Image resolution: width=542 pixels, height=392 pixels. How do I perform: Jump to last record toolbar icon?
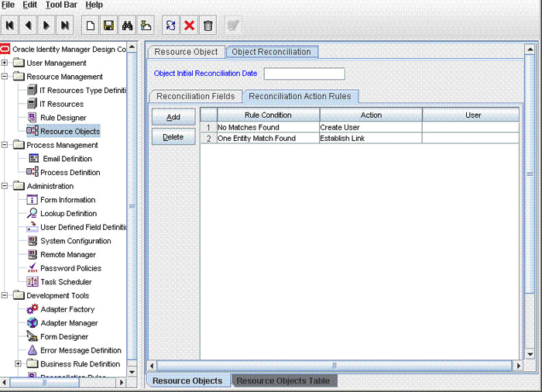64,26
